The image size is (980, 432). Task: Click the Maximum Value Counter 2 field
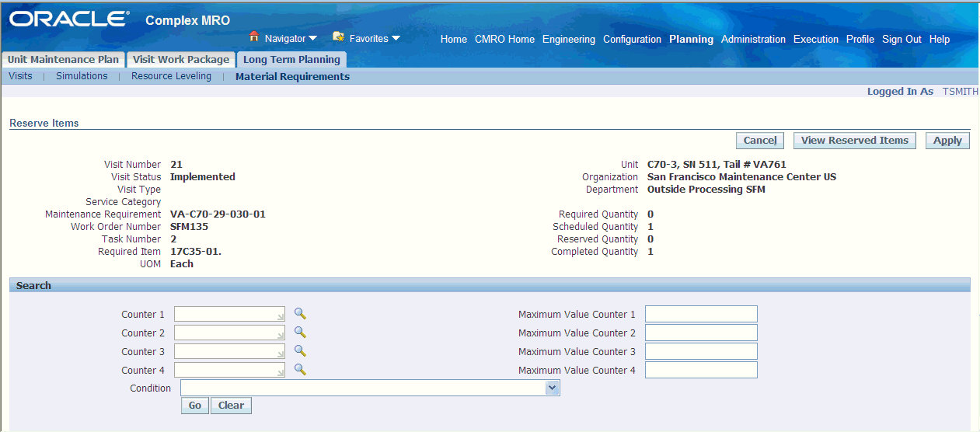pyautogui.click(x=701, y=333)
